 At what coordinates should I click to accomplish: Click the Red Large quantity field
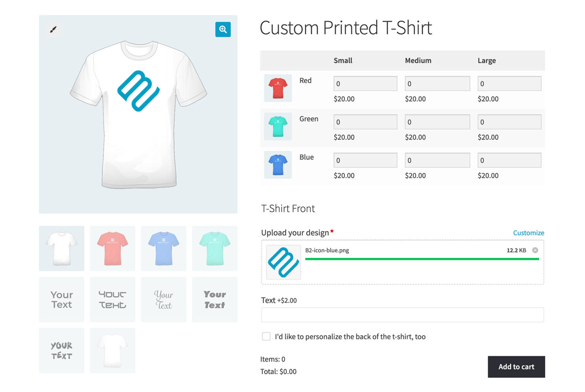pyautogui.click(x=509, y=83)
